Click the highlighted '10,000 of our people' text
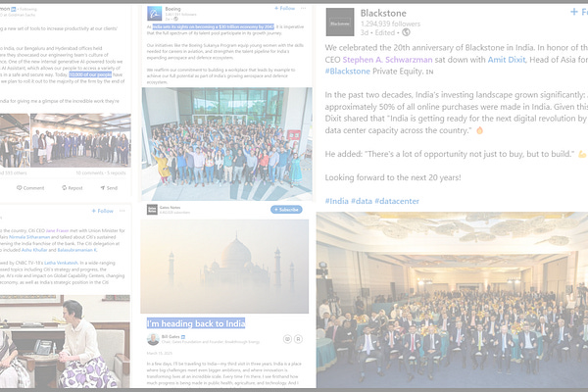The image size is (588, 392). click(x=90, y=74)
